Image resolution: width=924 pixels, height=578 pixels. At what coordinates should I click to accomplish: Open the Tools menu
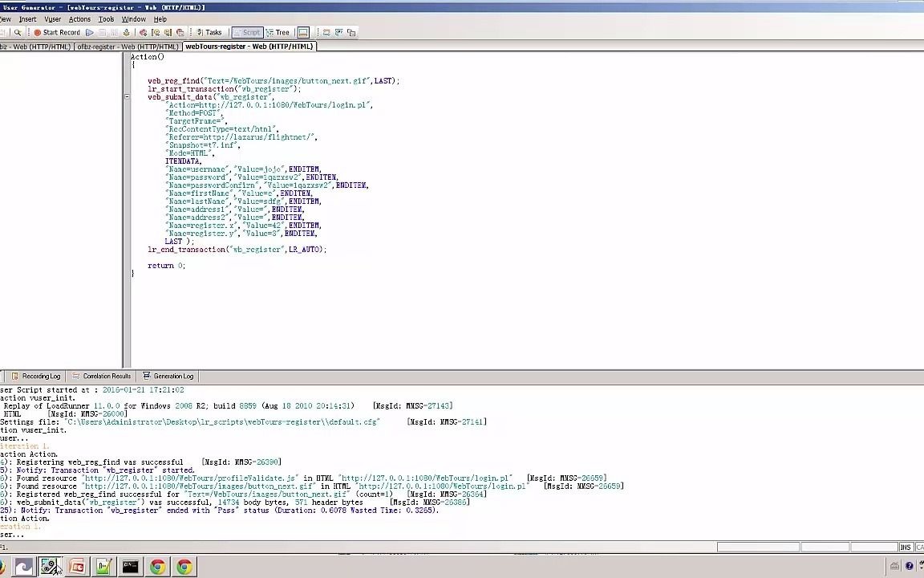tap(106, 18)
